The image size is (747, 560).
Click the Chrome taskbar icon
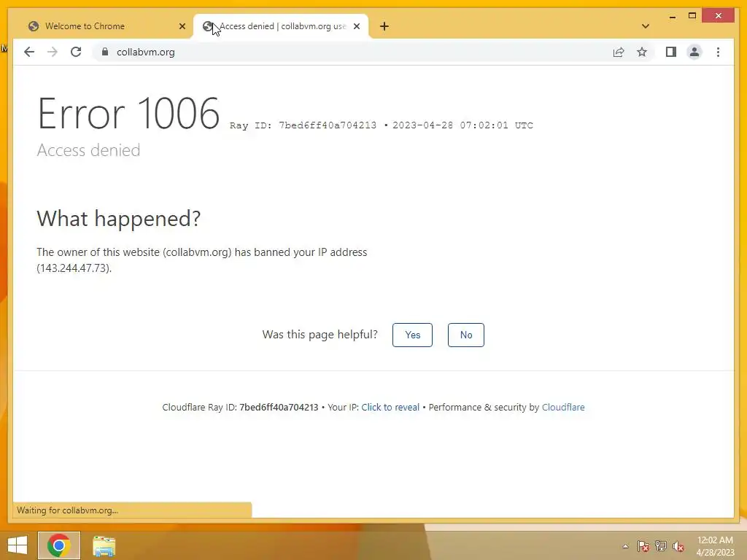pyautogui.click(x=59, y=545)
